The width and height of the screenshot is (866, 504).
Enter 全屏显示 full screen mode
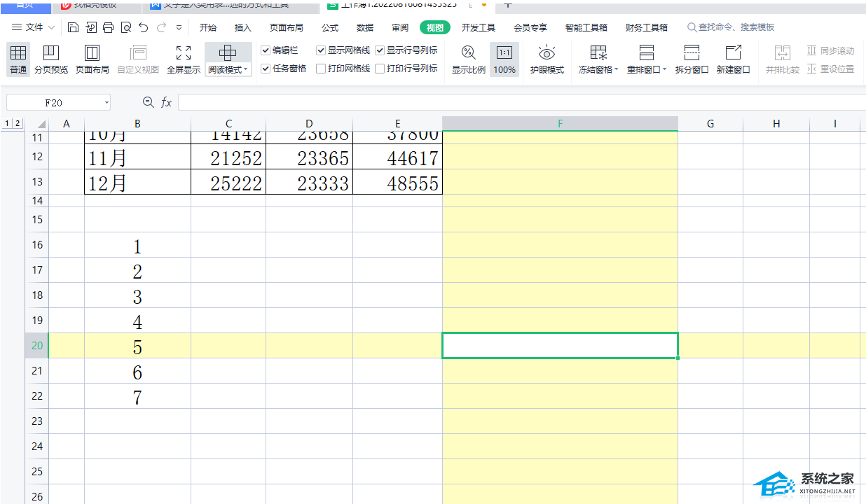coord(184,59)
